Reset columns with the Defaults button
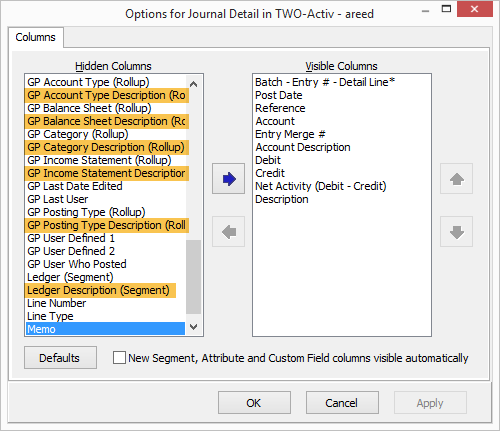500x431 pixels. [x=60, y=358]
